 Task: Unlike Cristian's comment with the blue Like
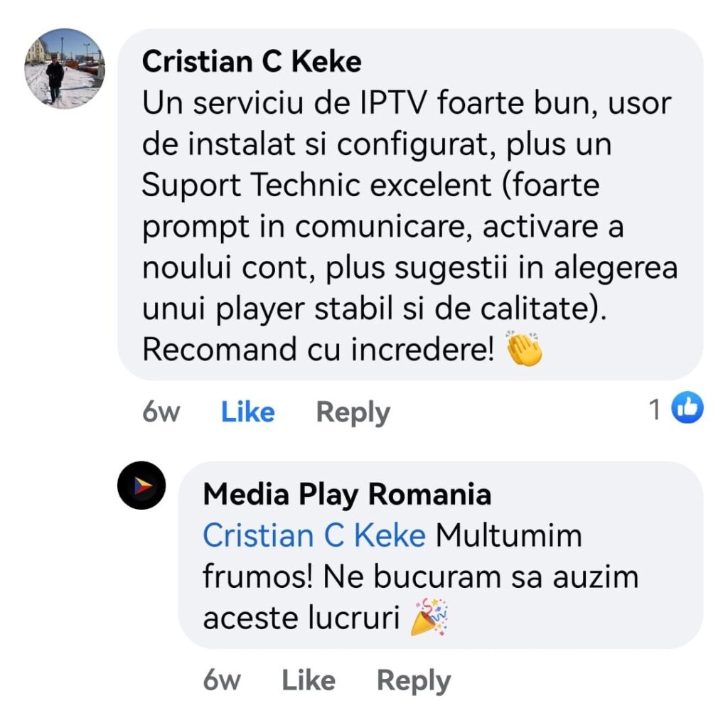point(248,412)
